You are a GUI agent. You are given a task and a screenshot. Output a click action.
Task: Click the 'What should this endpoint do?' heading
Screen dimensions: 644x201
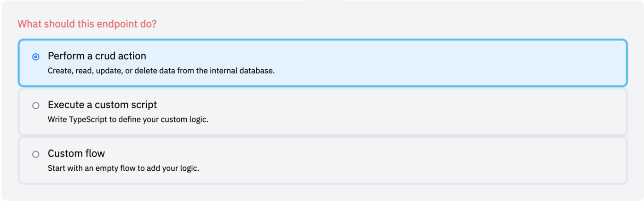point(87,23)
